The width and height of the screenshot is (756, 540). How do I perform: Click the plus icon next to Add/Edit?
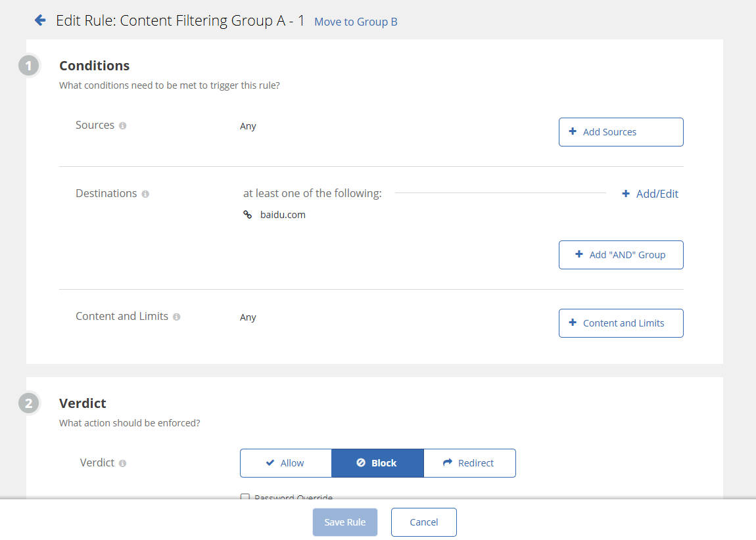(625, 193)
